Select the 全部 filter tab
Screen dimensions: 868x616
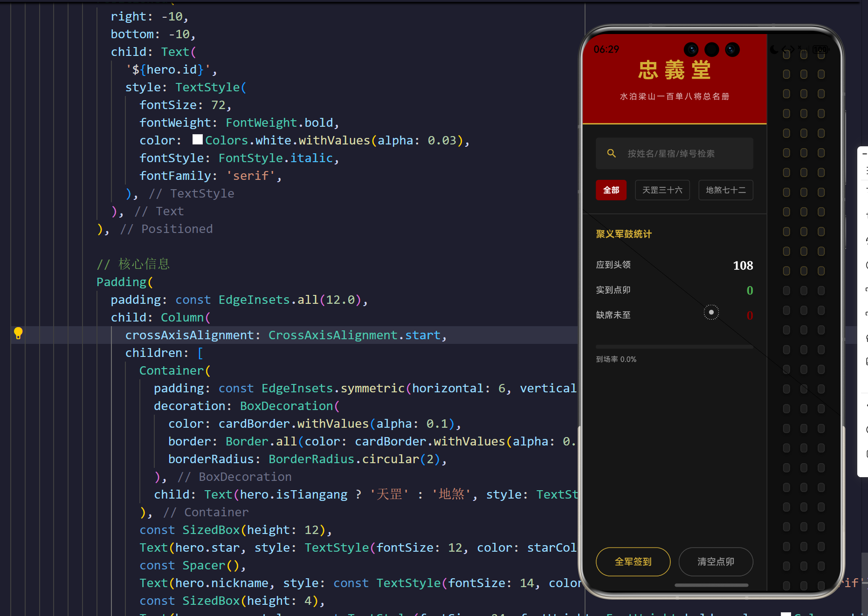[x=611, y=190]
